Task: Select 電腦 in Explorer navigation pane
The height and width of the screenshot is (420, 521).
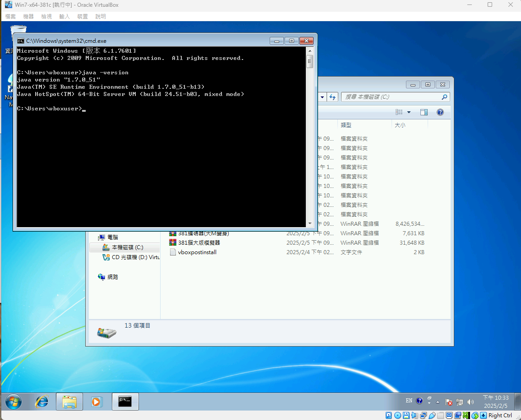Action: [113, 237]
